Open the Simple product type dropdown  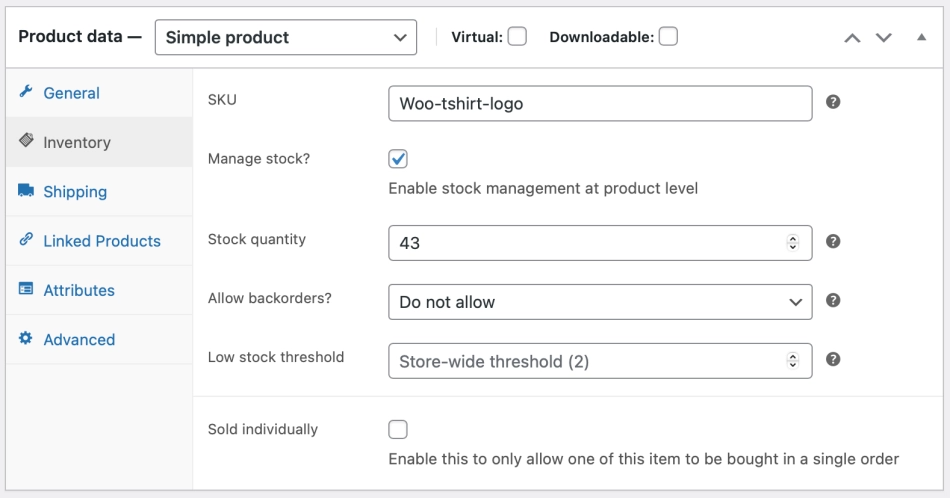pyautogui.click(x=286, y=38)
